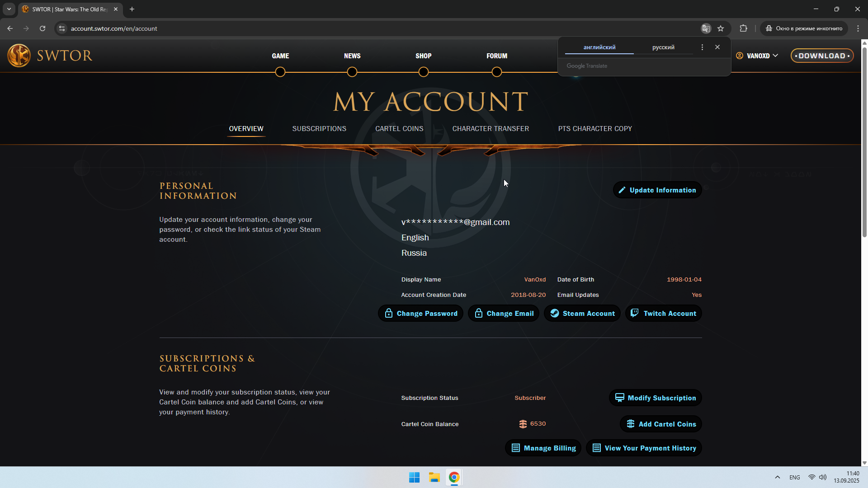Click date of birth 1998-01-04
868x488 pixels.
[x=684, y=280]
